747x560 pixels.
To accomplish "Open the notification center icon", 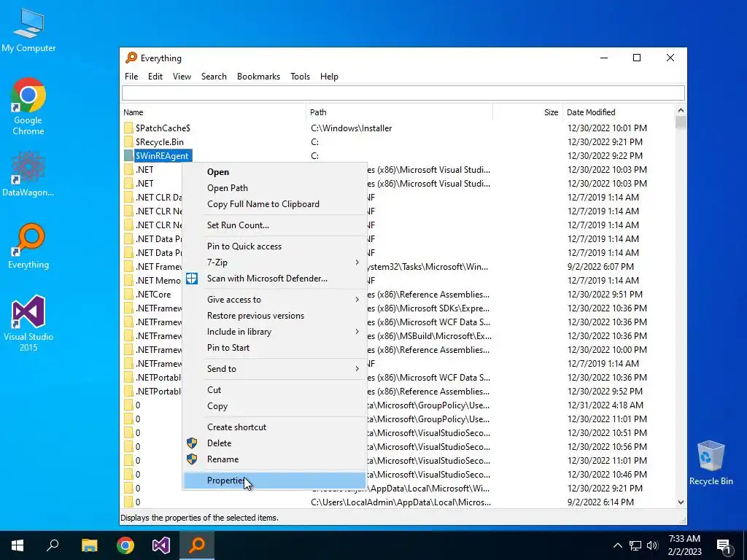I will [724, 545].
